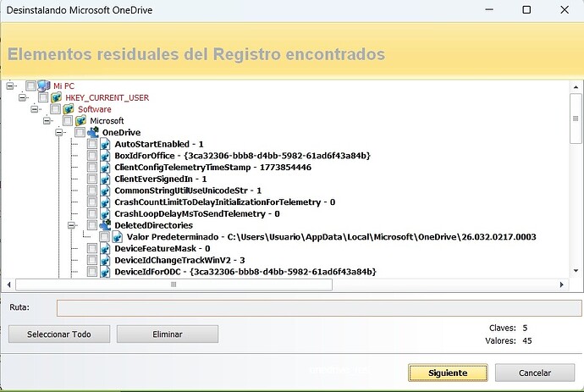Click the horizontal scrollbar left arrow
Image resolution: width=584 pixels, height=392 pixels.
pos(9,284)
